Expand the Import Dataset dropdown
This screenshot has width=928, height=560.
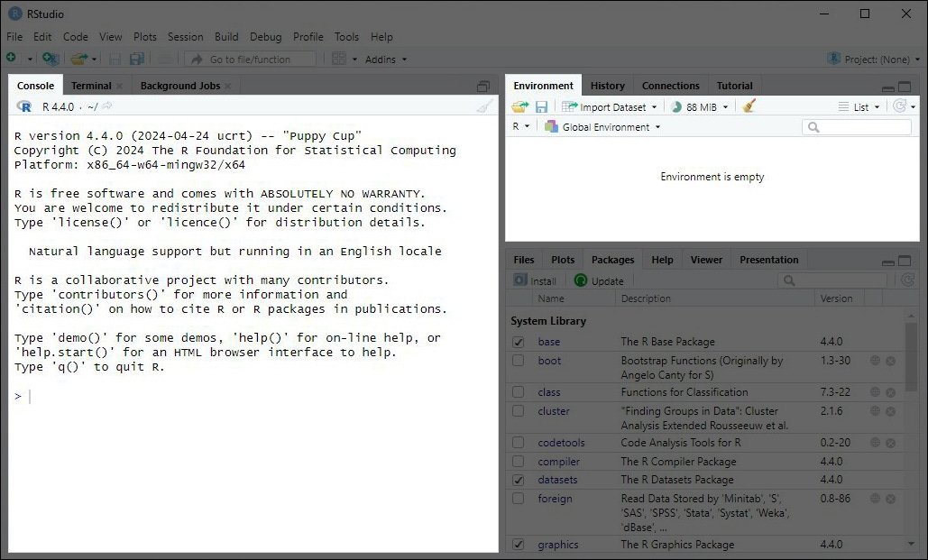[610, 107]
